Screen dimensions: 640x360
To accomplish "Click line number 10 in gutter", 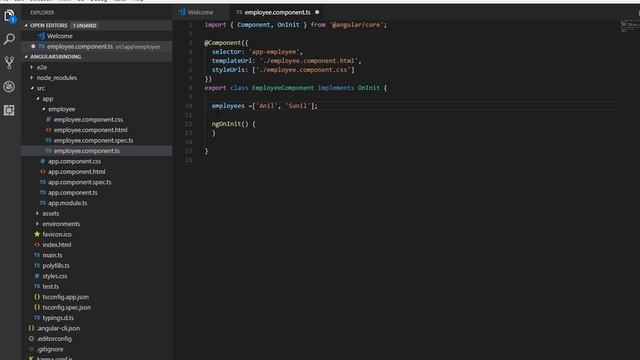I will 188,106.
